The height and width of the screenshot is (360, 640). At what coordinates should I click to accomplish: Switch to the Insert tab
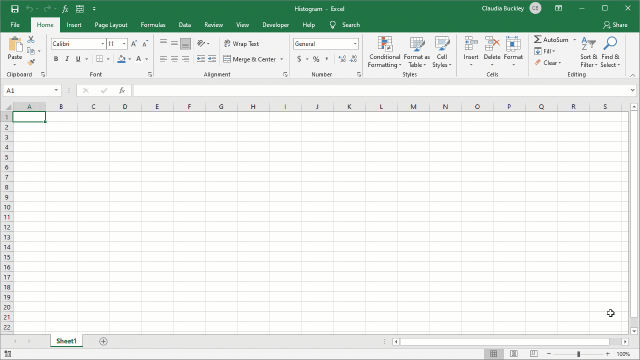pyautogui.click(x=74, y=25)
